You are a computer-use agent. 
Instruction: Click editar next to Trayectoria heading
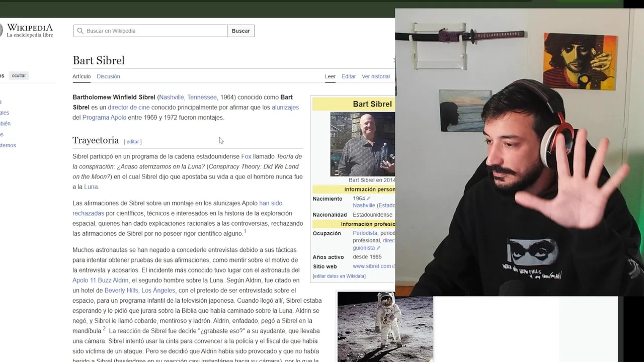point(133,142)
